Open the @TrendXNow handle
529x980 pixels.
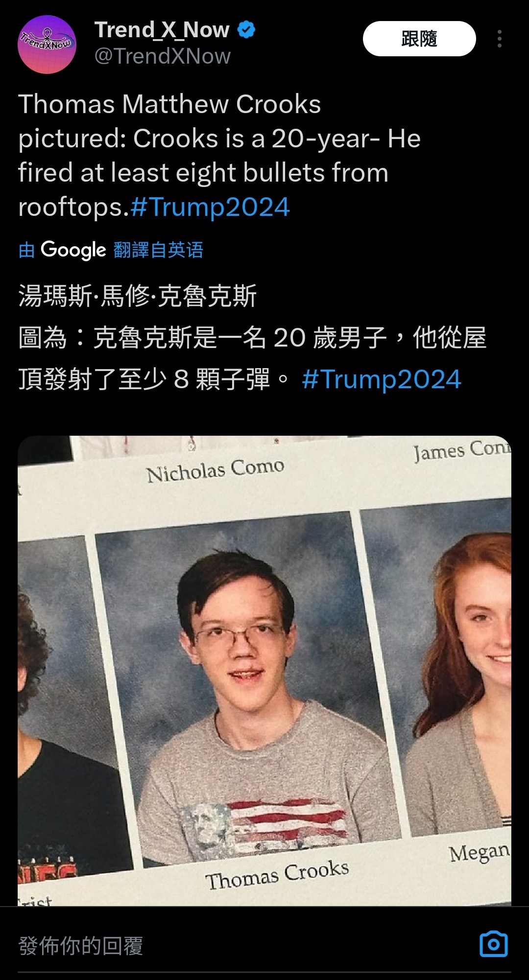162,56
